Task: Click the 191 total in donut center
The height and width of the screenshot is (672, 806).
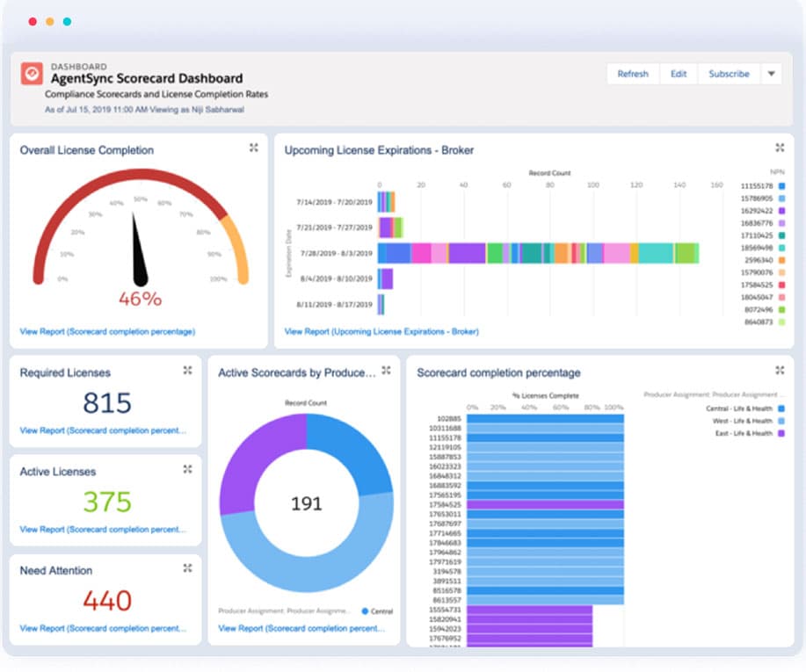Action: tap(307, 503)
